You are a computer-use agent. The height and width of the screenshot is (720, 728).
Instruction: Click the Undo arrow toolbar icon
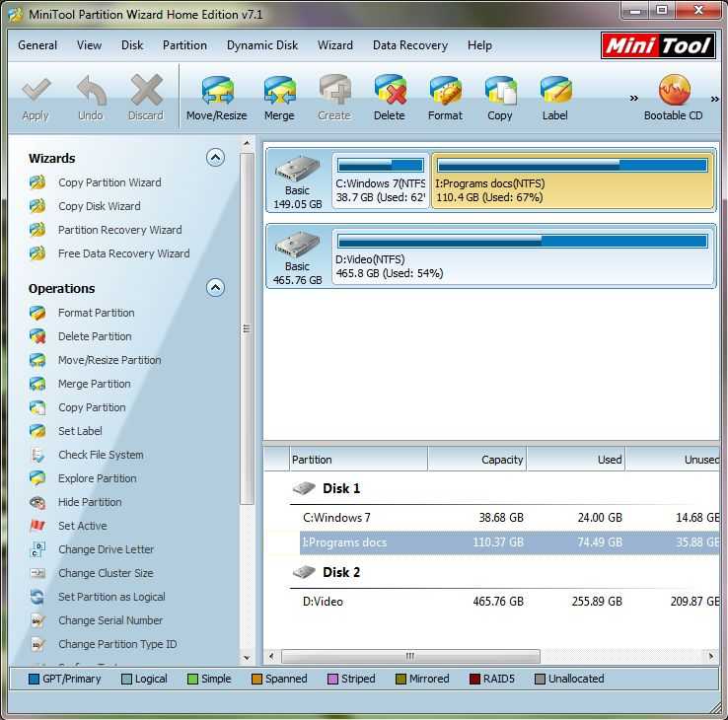91,90
